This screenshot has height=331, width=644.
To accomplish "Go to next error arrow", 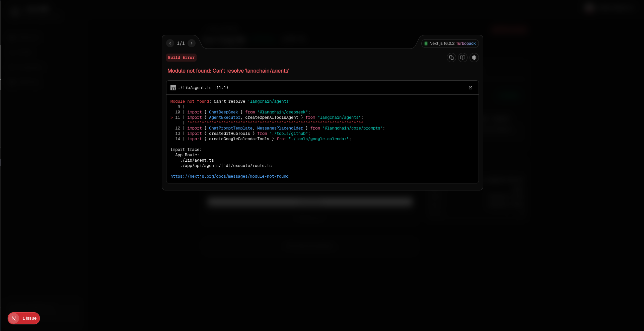I will [192, 43].
